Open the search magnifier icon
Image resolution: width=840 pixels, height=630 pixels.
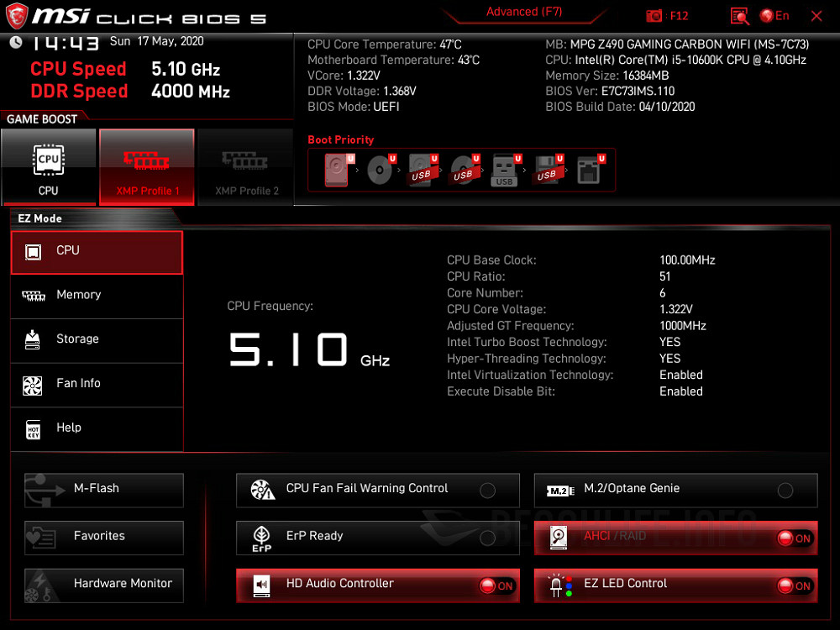(x=739, y=15)
